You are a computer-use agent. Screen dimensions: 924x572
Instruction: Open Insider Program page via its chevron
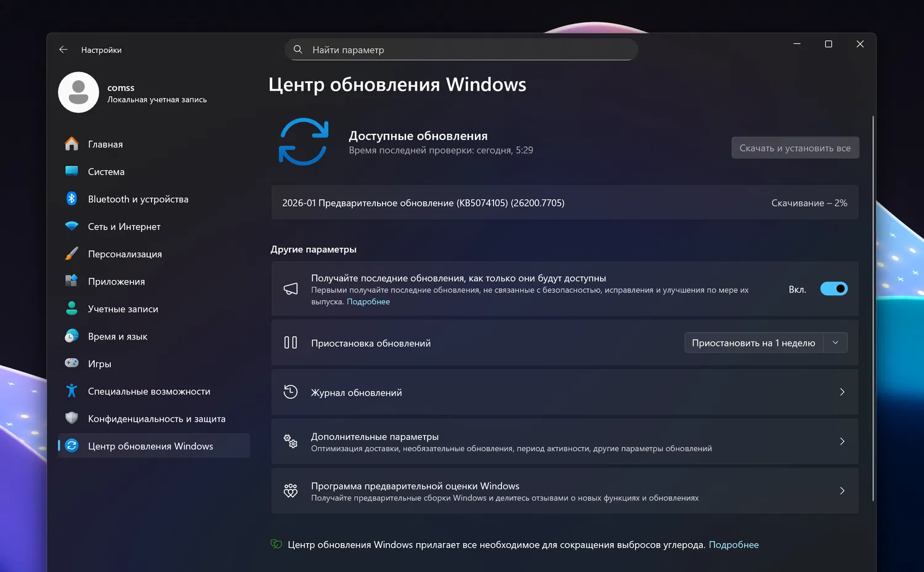(842, 491)
